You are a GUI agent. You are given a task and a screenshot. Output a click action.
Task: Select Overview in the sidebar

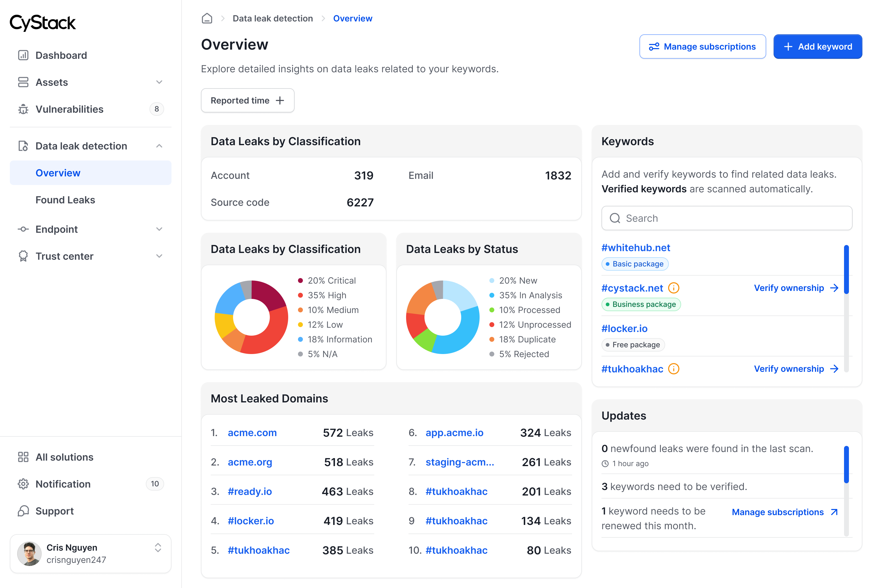[58, 173]
